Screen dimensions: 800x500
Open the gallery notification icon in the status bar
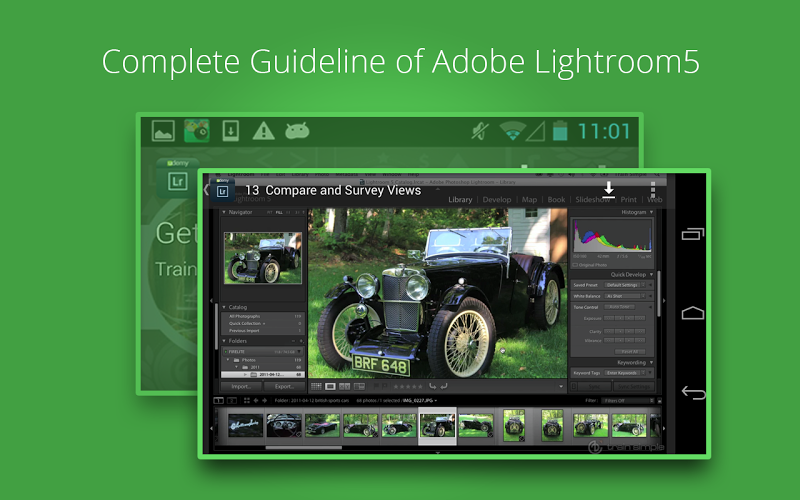163,131
